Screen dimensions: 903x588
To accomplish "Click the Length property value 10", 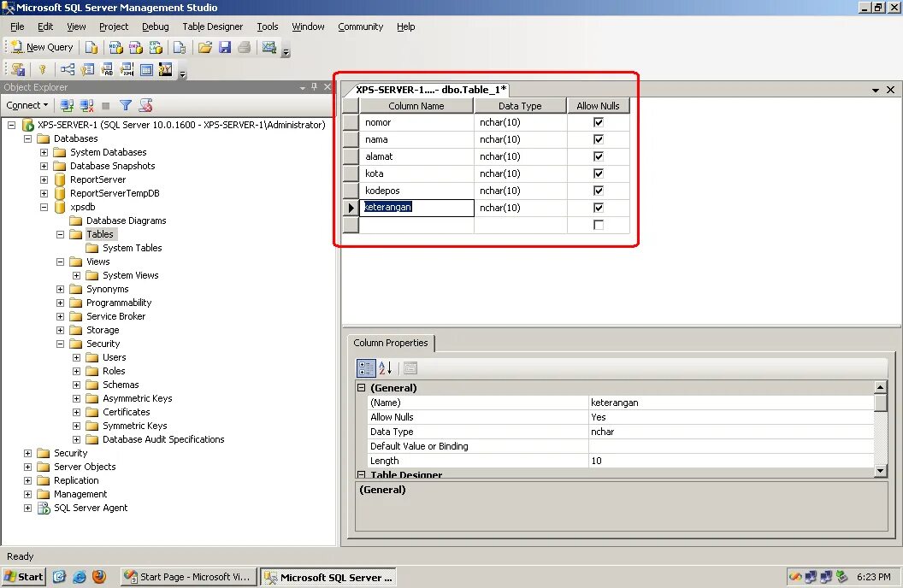I will (x=731, y=461).
